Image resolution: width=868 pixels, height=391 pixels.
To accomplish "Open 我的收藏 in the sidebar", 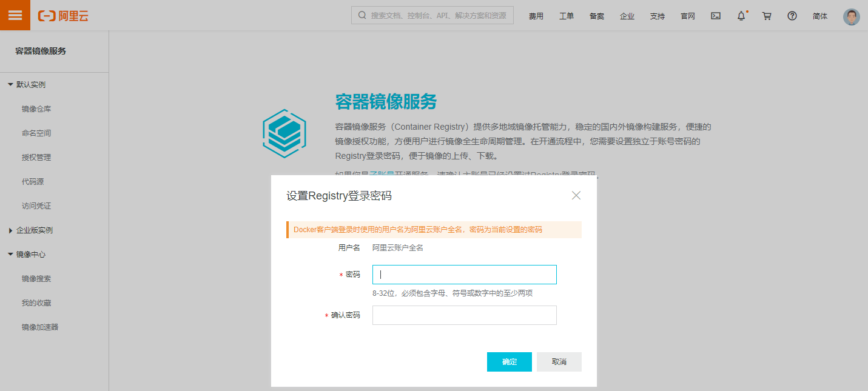I will coord(36,303).
